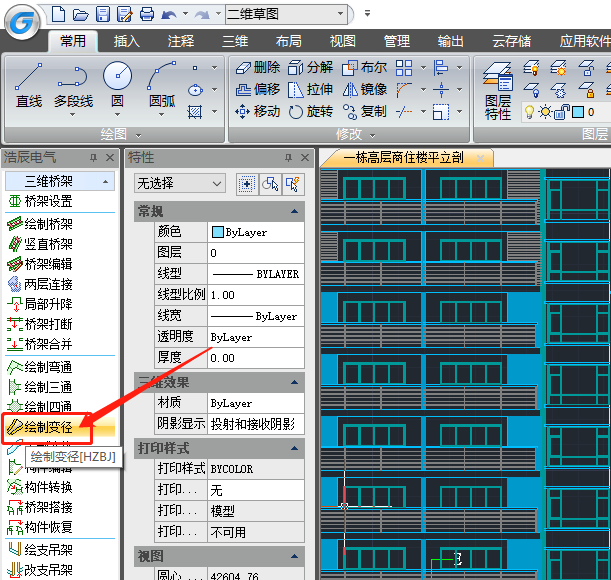611x580 pixels.
Task: Switch to the 插入 ribbon tab
Action: point(127,41)
